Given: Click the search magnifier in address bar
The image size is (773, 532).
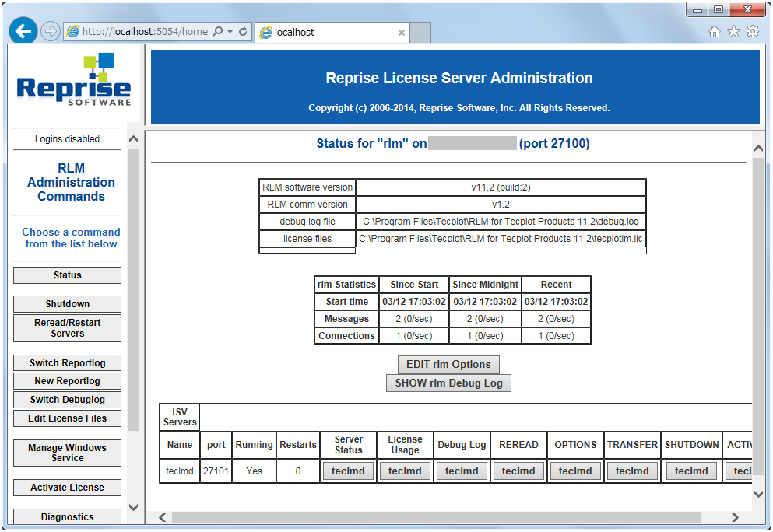Looking at the screenshot, I should pyautogui.click(x=217, y=32).
